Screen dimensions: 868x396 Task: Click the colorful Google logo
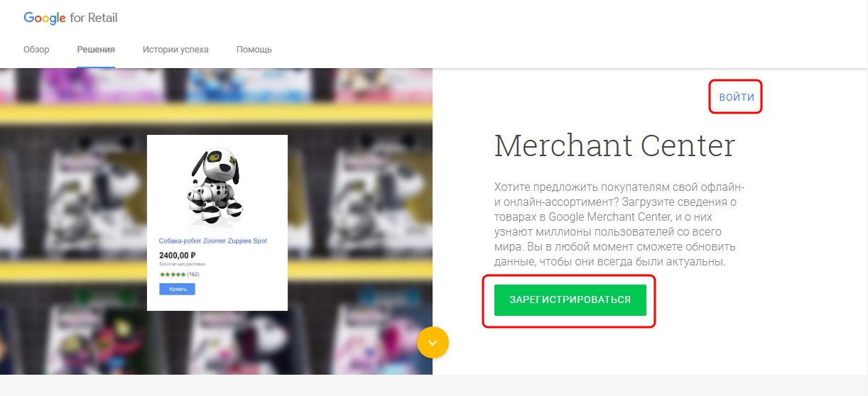pos(45,18)
